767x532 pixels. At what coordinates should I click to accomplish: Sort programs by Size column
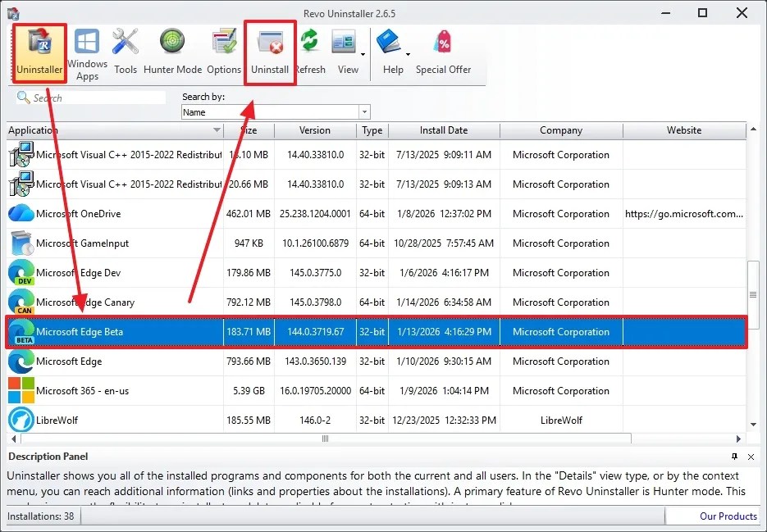249,130
